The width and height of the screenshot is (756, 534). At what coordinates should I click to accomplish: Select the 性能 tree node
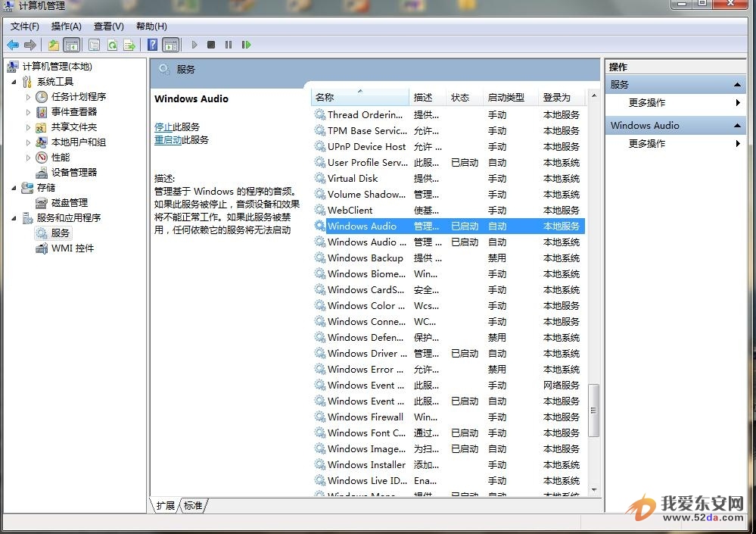tap(61, 158)
